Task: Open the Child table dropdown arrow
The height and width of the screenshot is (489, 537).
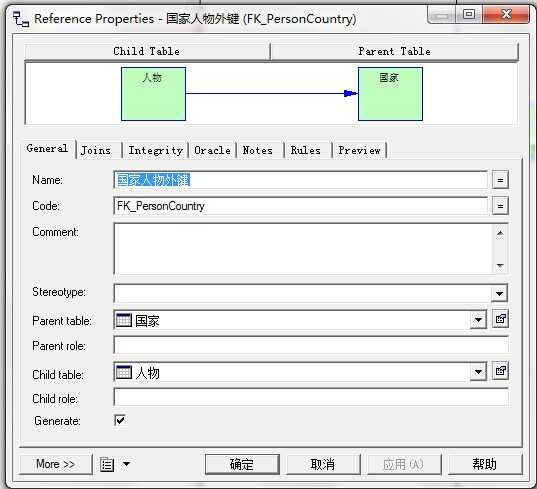Action: [478, 372]
